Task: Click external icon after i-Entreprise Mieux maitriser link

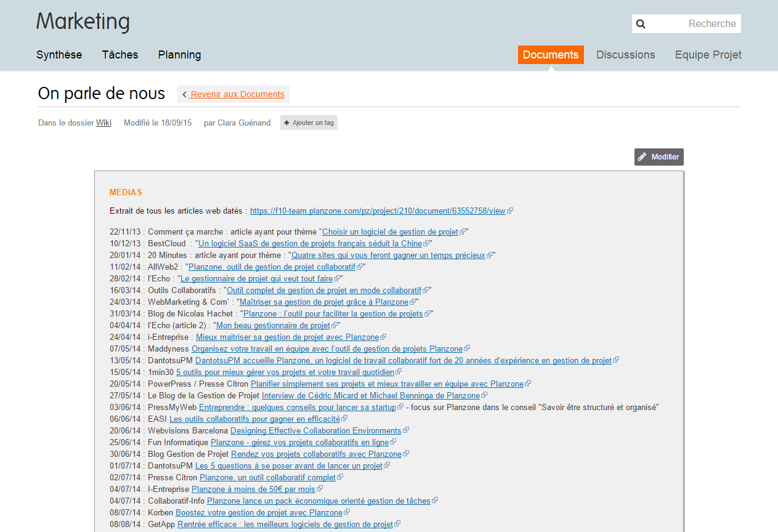Action: pyautogui.click(x=383, y=337)
